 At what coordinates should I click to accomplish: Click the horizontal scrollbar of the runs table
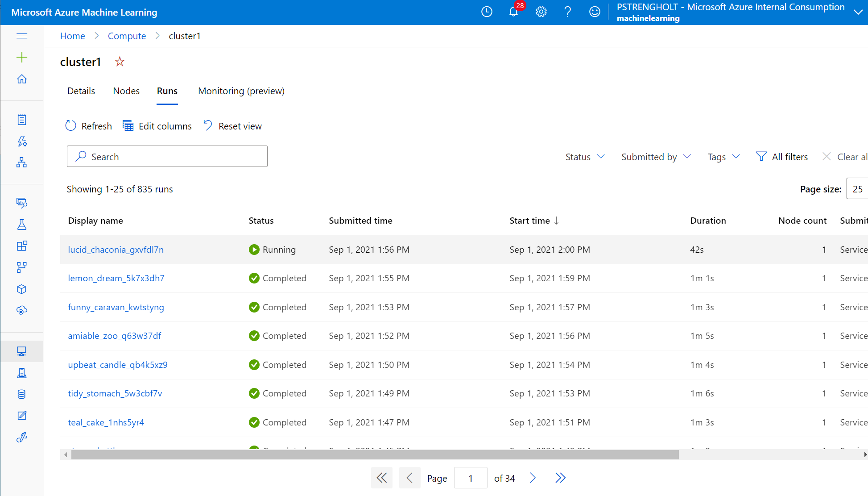tap(375, 454)
